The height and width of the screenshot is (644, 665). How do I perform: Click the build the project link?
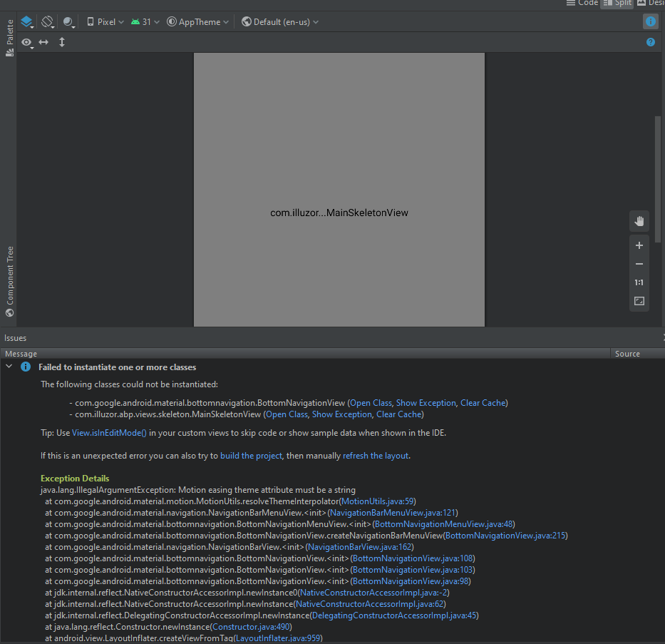click(251, 456)
